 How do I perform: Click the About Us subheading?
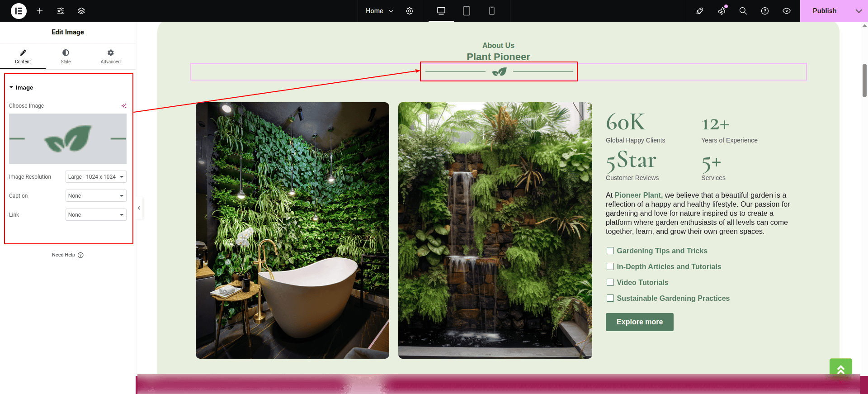tap(498, 45)
